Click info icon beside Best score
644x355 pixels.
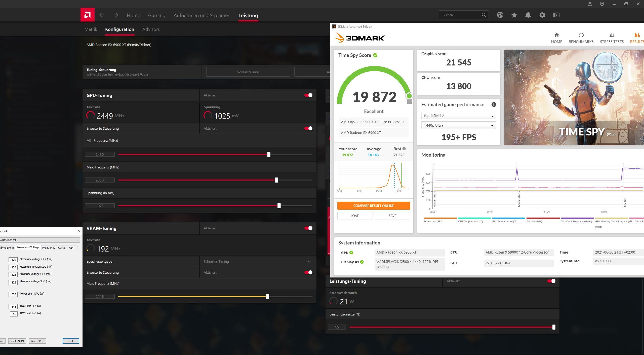pos(404,149)
